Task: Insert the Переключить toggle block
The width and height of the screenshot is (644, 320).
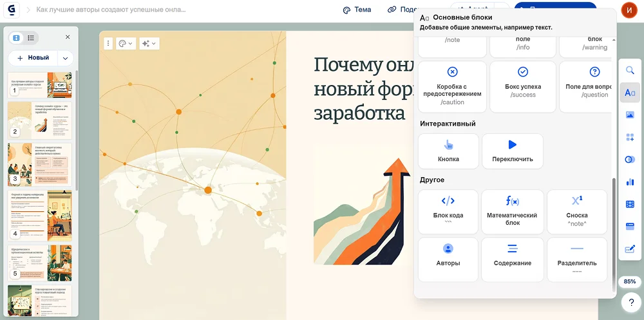Action: click(512, 151)
